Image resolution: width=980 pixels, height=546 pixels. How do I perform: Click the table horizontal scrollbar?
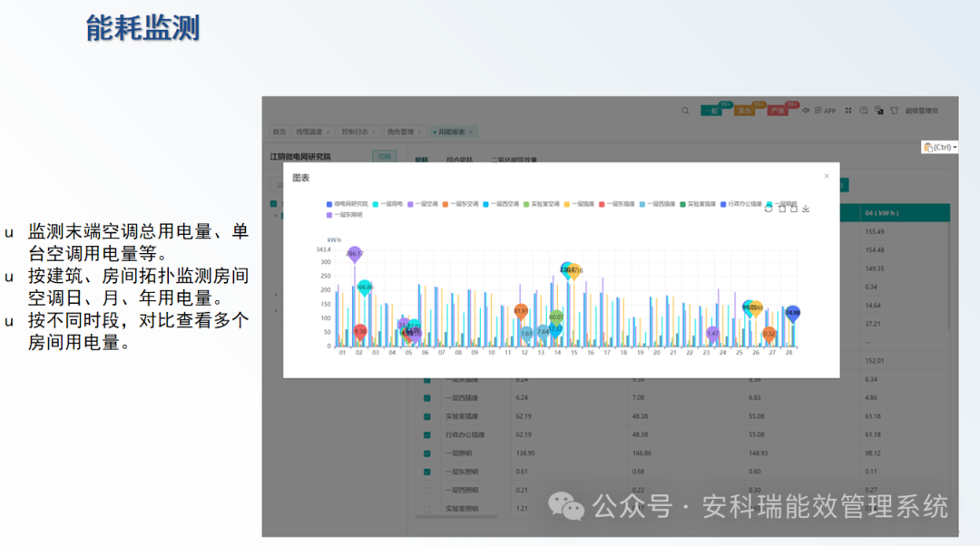point(456,517)
